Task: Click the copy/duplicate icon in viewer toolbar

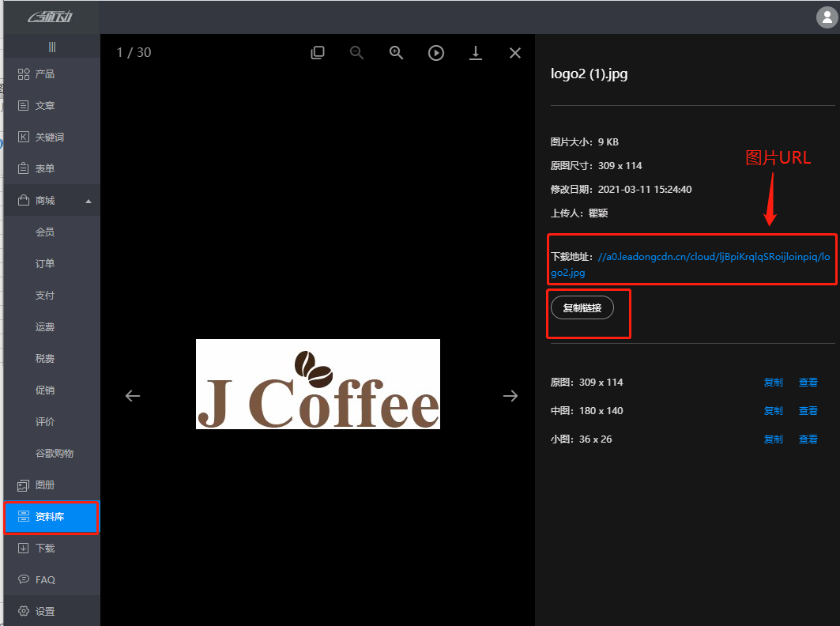Action: [x=318, y=53]
